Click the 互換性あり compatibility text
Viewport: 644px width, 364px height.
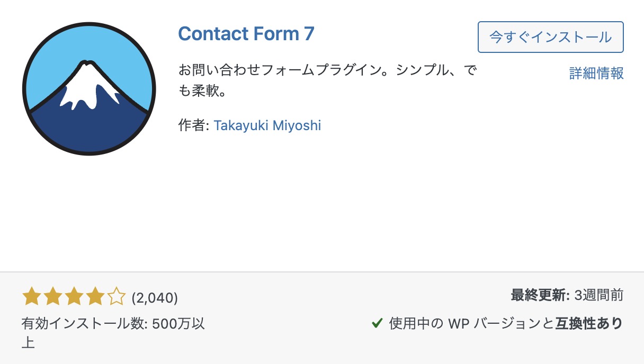pos(589,323)
